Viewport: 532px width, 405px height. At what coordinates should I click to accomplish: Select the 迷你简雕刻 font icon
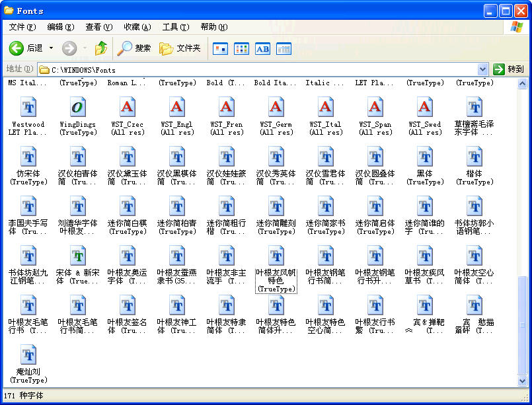point(276,206)
